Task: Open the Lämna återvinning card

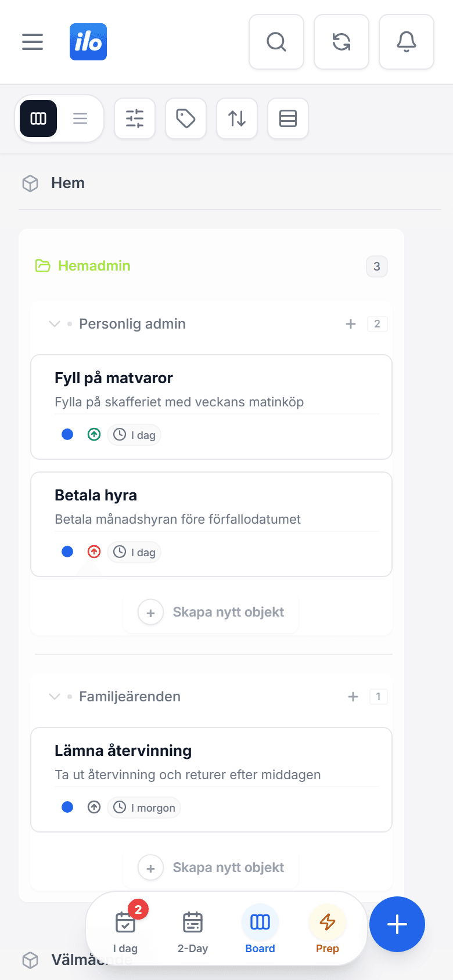Action: 211,780
